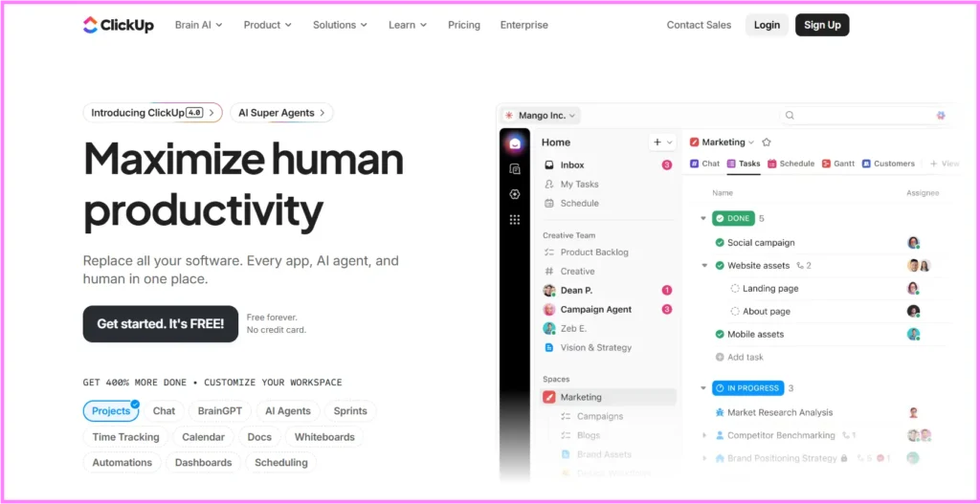Open Pricing in the top navigation
The width and height of the screenshot is (980, 504).
coord(464,25)
